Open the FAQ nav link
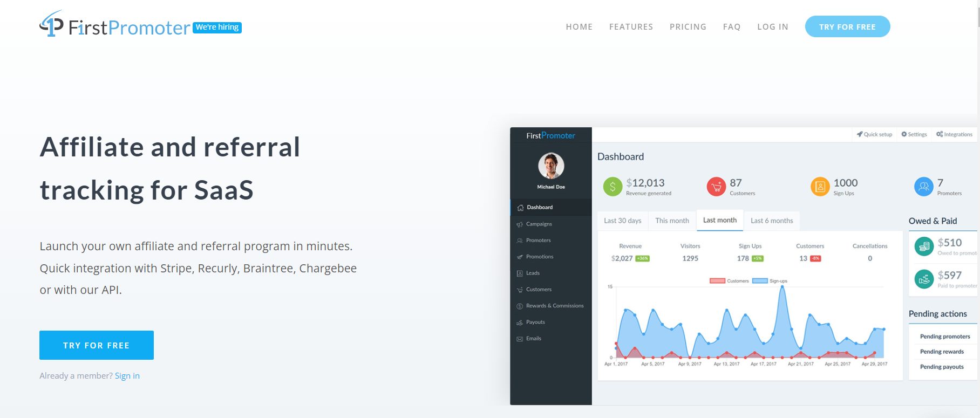Screen dimensions: 980x418 [732, 27]
